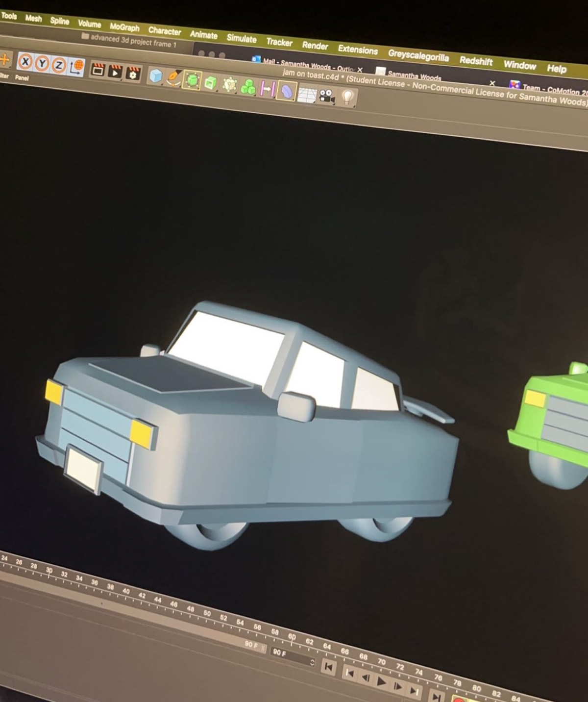Click the Cloner green cubes icon
588x702 pixels.
(248, 87)
